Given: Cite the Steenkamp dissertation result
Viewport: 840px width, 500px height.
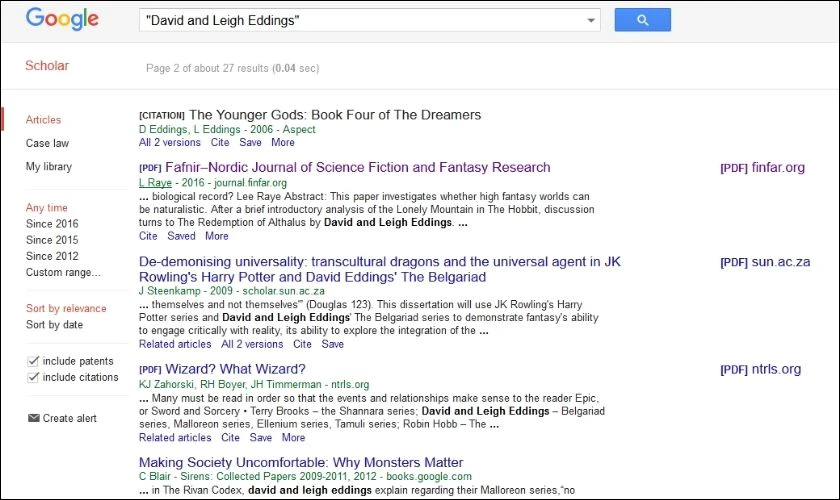Looking at the screenshot, I should 302,344.
